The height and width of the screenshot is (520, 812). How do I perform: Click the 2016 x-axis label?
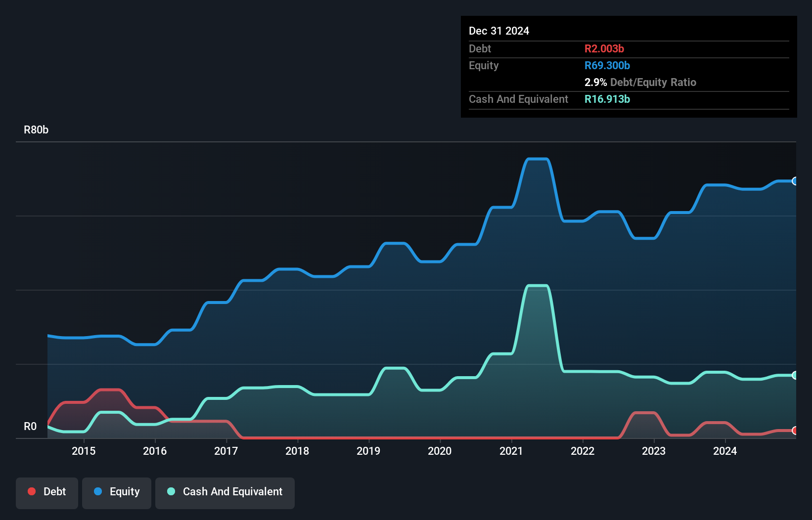click(155, 451)
